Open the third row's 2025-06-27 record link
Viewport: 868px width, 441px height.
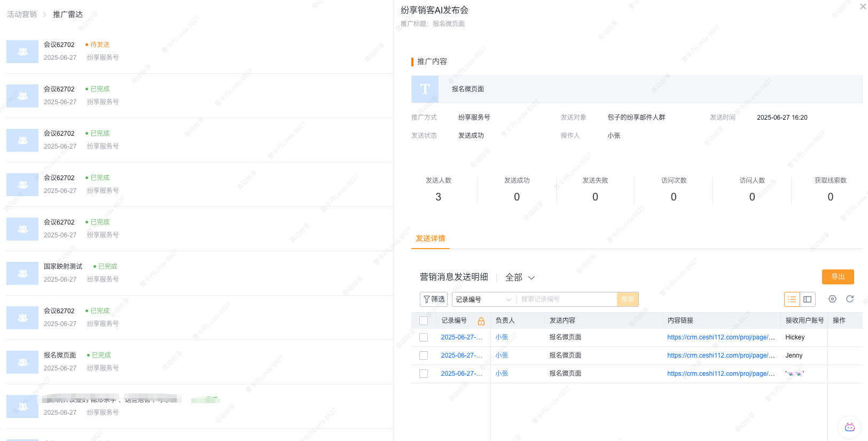[x=462, y=374]
